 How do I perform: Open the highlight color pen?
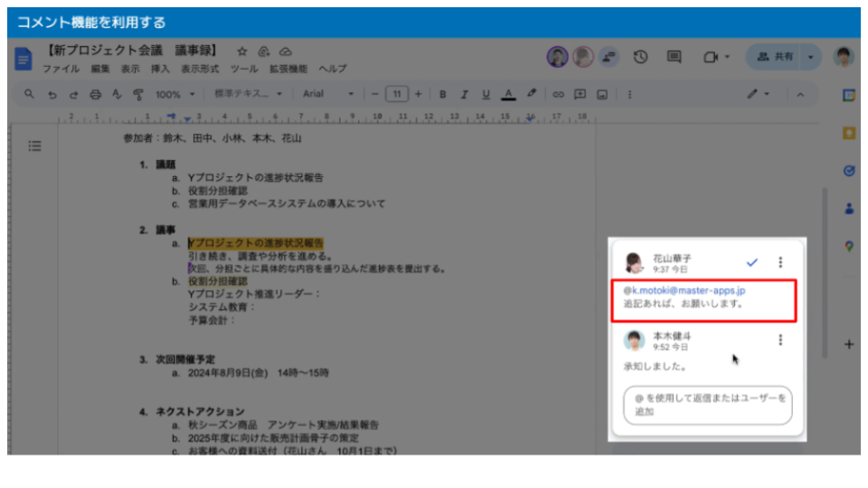[532, 94]
